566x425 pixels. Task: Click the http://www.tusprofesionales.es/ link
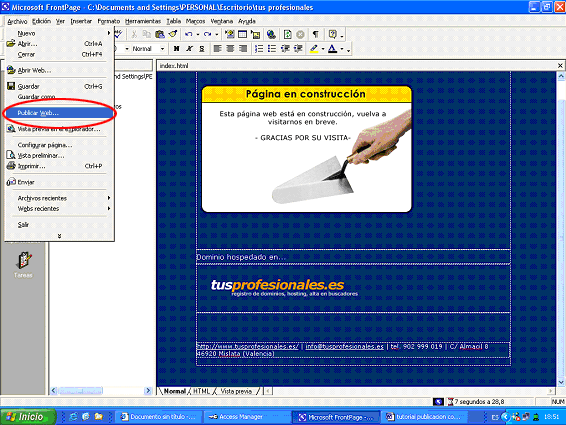(x=248, y=346)
